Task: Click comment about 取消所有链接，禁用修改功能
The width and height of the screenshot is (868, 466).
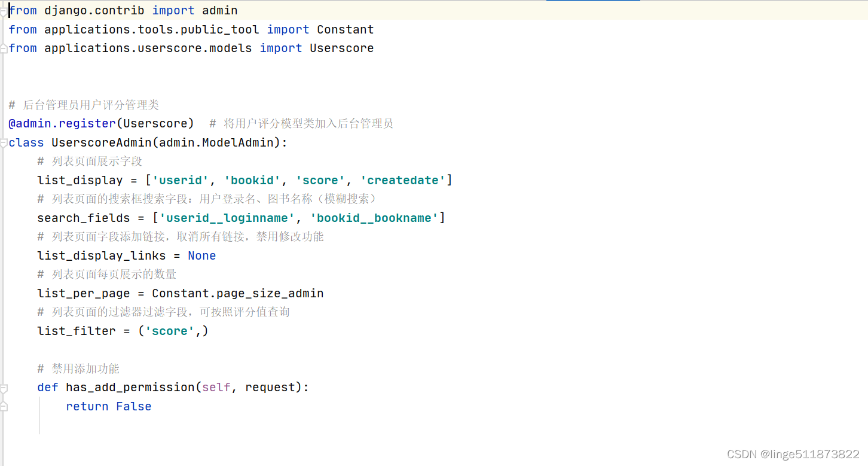Action: (x=181, y=236)
